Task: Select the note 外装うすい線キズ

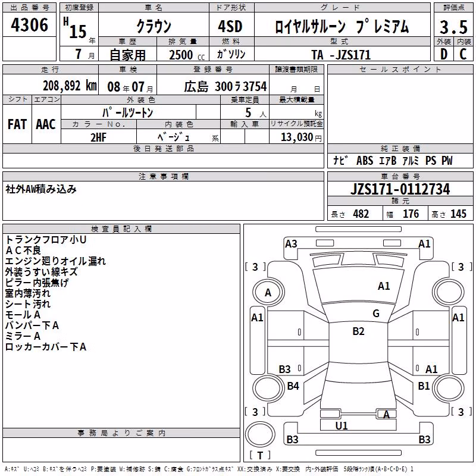Action: click(x=42, y=272)
